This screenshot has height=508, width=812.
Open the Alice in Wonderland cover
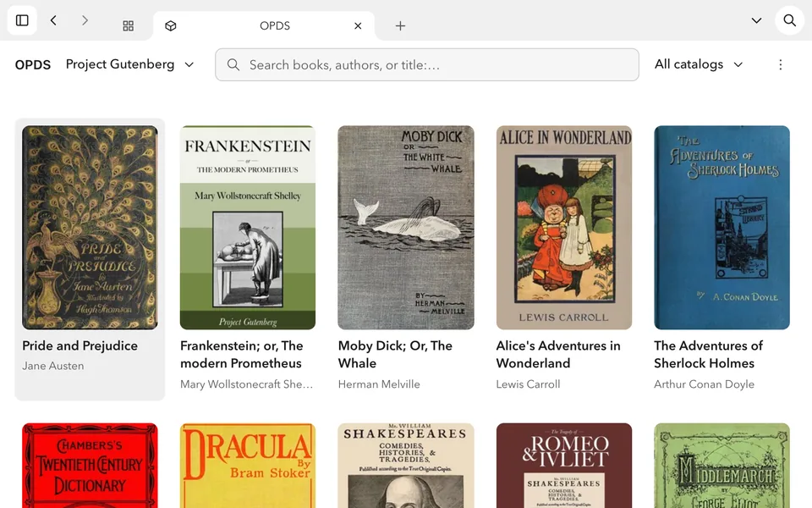[x=564, y=228]
